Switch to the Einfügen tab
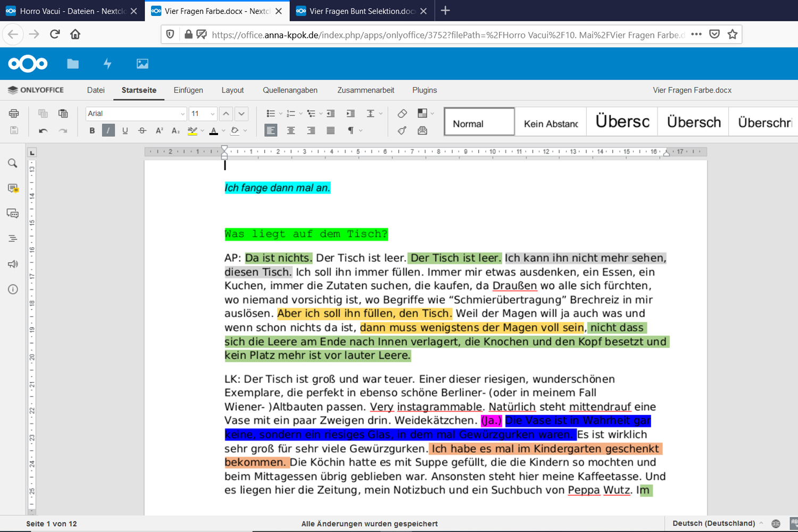 (x=188, y=90)
